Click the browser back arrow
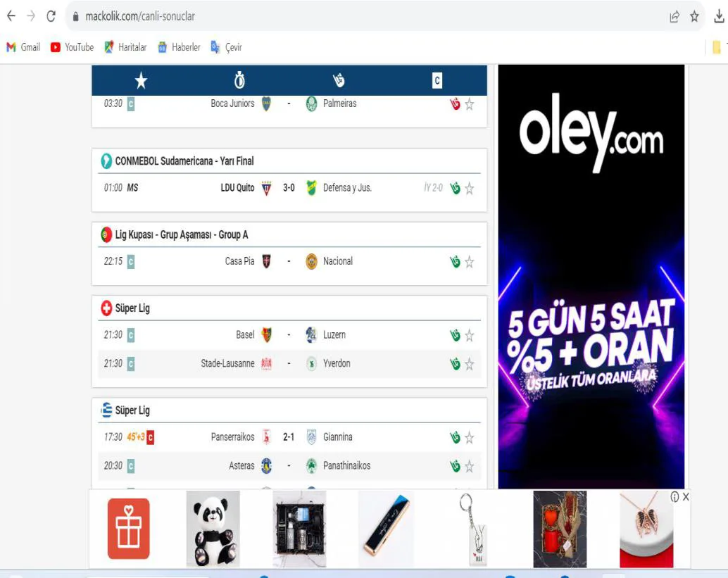Screen dimensions: 728x578 pyautogui.click(x=11, y=16)
